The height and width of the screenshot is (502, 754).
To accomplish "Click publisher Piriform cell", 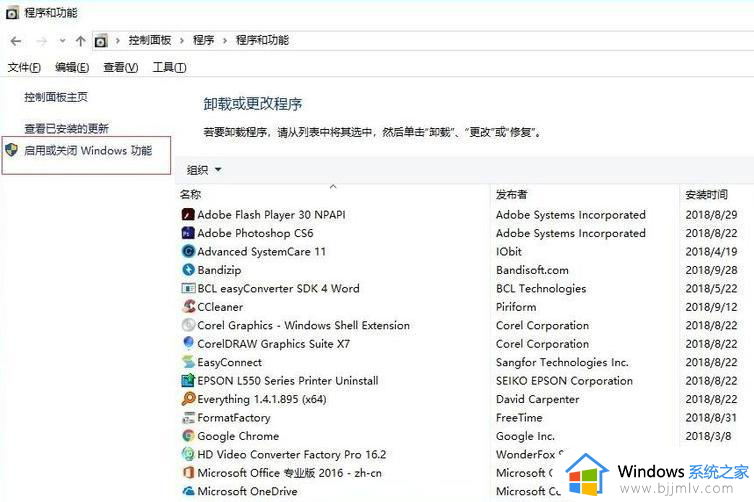I will [516, 307].
